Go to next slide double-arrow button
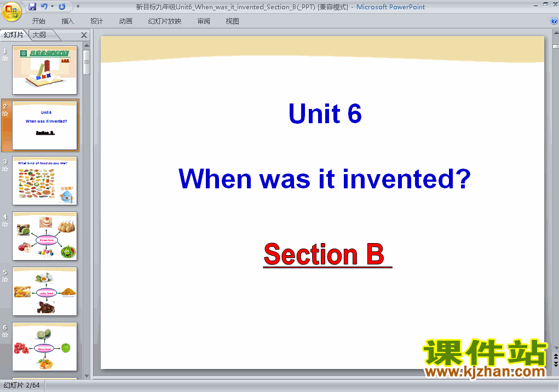 [x=556, y=364]
